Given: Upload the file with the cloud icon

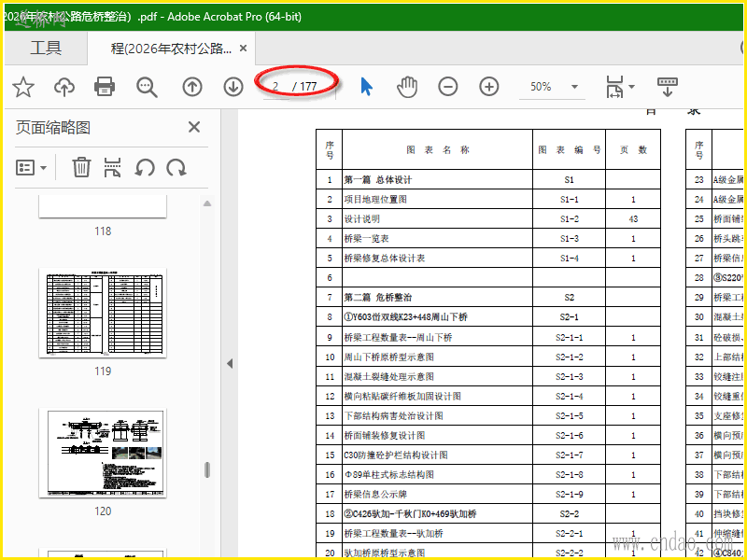Looking at the screenshot, I should point(64,87).
